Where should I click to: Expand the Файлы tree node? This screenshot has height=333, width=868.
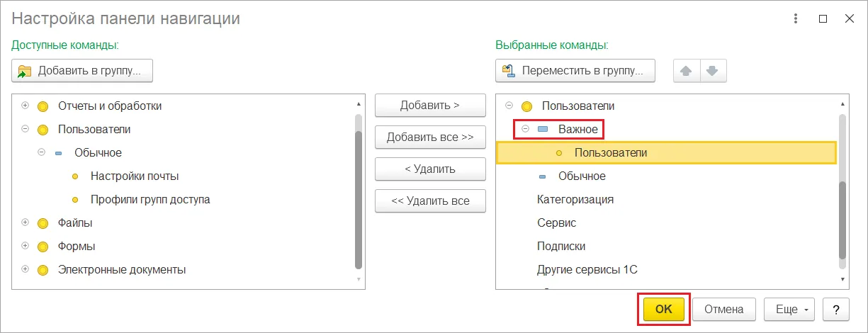[x=26, y=222]
